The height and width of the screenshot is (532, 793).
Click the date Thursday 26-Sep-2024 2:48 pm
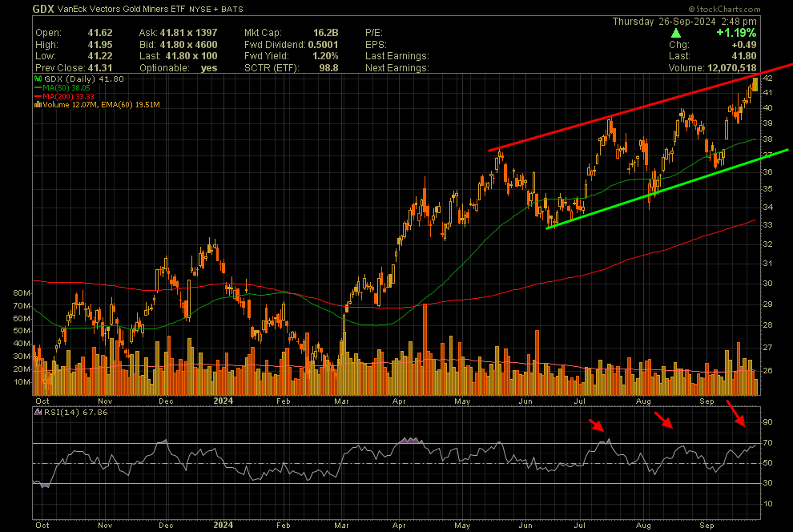[685, 22]
